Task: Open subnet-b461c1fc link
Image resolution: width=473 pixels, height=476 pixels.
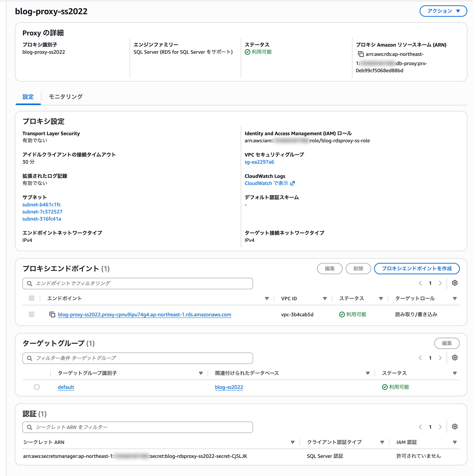Action: coord(42,205)
